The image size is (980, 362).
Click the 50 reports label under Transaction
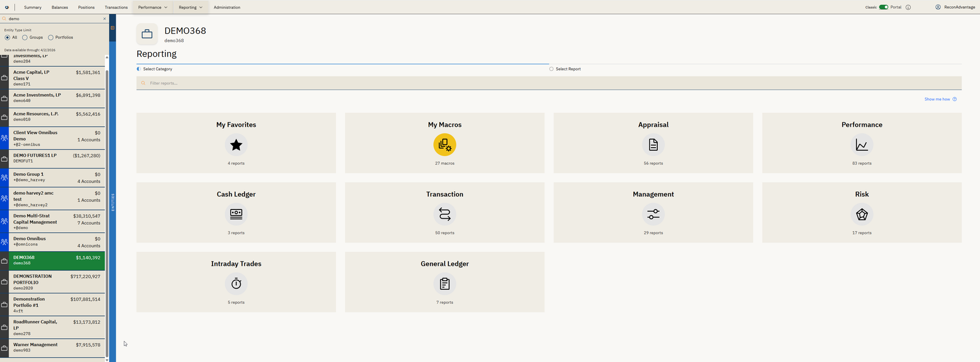coord(445,233)
